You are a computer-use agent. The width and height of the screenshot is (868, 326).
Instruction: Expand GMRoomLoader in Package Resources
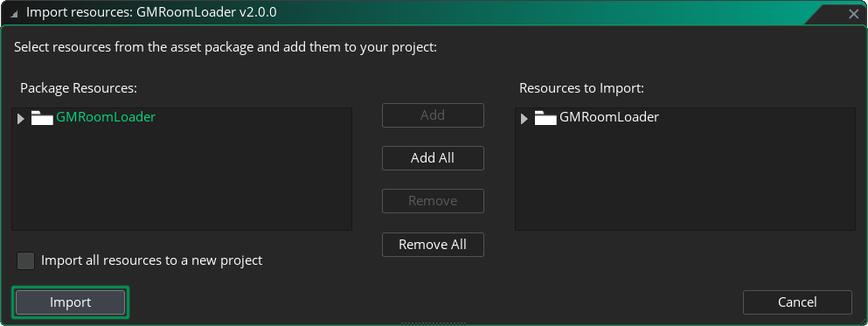coord(21,119)
